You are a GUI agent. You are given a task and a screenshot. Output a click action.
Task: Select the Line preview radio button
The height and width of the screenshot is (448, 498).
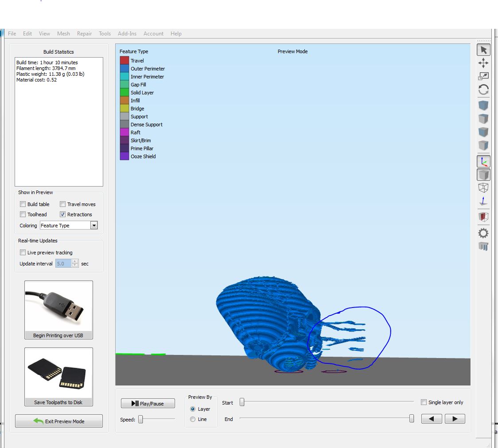tap(193, 419)
